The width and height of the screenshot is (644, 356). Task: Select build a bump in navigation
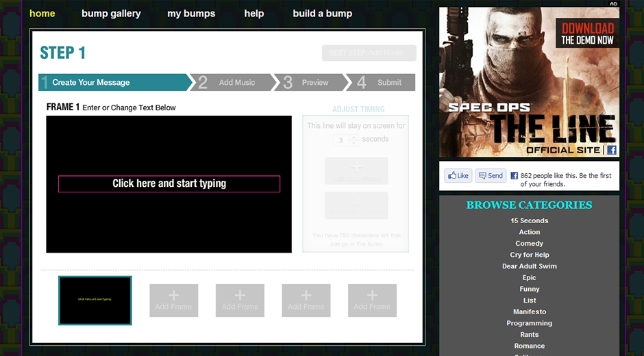point(323,14)
